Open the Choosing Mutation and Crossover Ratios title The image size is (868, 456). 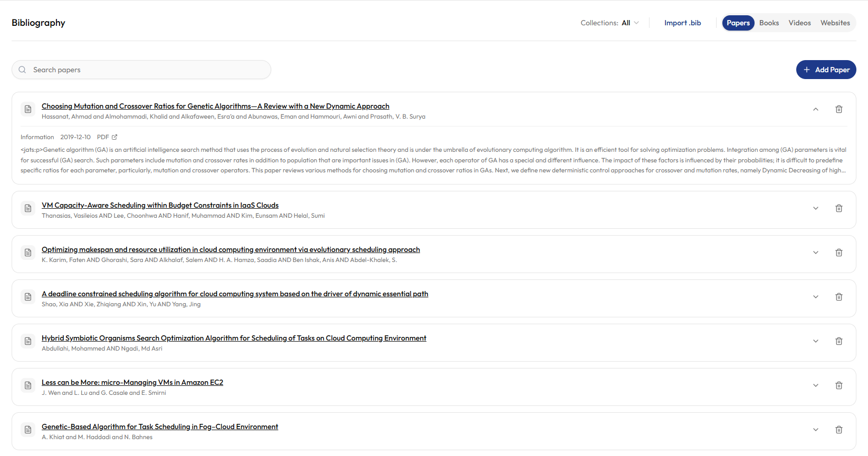click(215, 106)
